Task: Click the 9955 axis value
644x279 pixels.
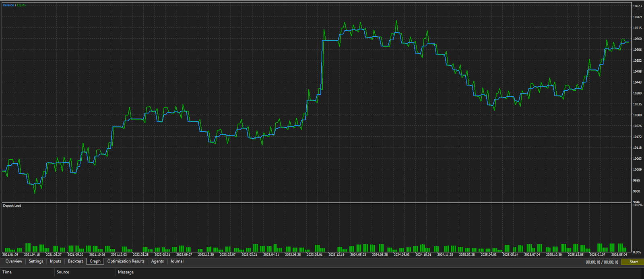Action: 637,180
